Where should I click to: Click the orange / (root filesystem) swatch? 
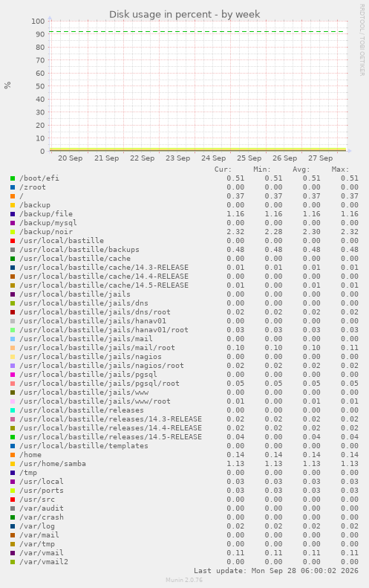(x=13, y=196)
